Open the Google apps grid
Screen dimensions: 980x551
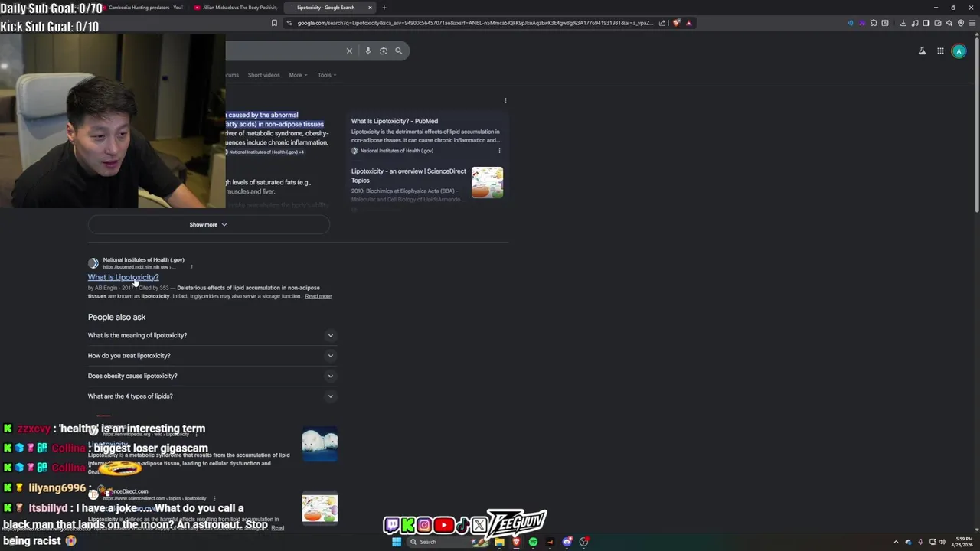pyautogui.click(x=940, y=51)
